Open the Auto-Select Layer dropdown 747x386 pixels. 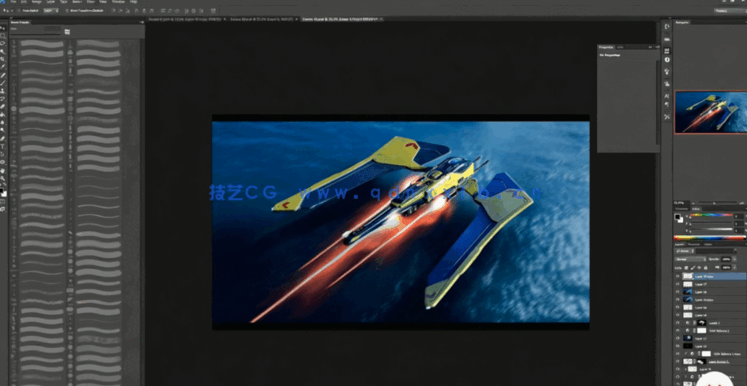[x=50, y=10]
